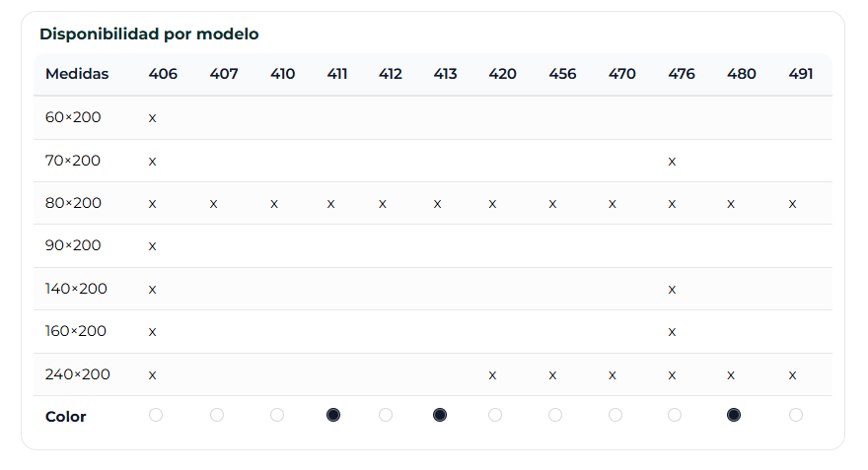Click the dark color swatch under 413

(x=440, y=415)
